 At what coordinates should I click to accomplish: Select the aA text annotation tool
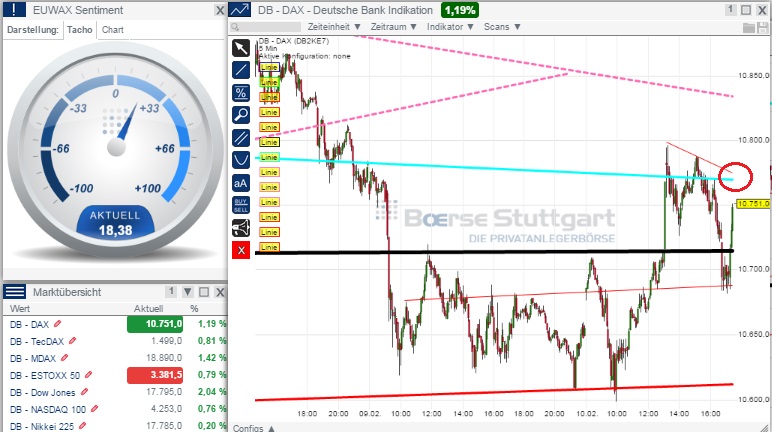point(241,183)
